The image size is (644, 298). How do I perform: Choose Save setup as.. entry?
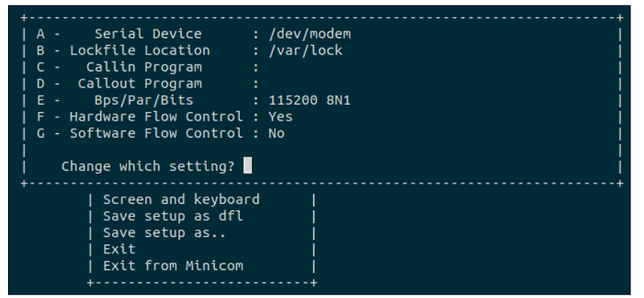pos(165,233)
